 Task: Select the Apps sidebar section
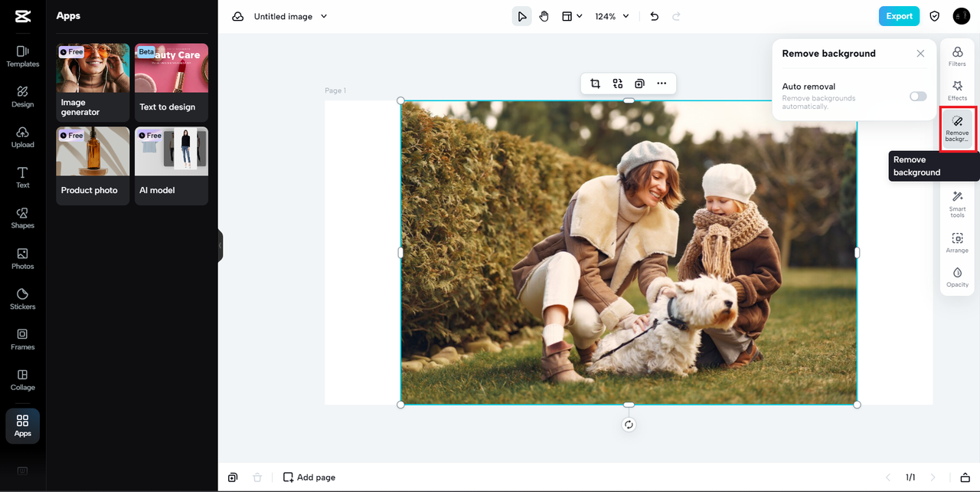tap(23, 425)
